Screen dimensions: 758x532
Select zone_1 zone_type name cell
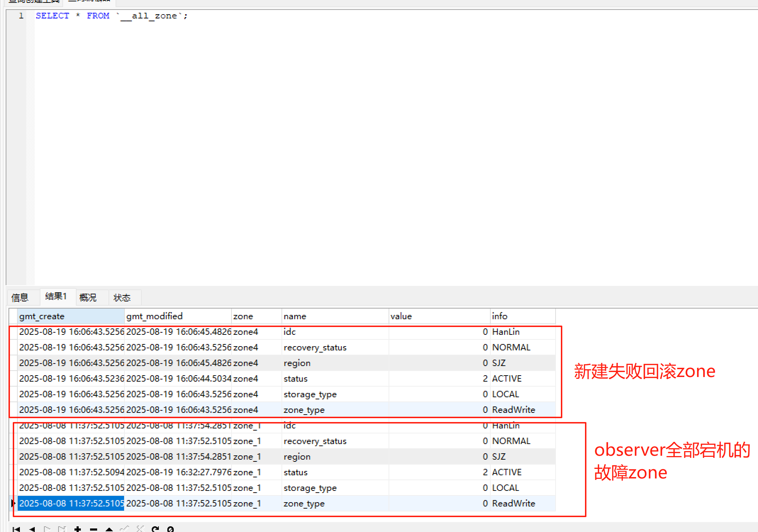tap(335, 503)
